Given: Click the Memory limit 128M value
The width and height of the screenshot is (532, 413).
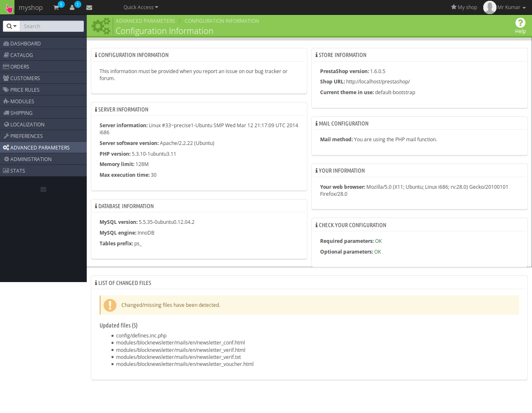Looking at the screenshot, I should pyautogui.click(x=142, y=164).
